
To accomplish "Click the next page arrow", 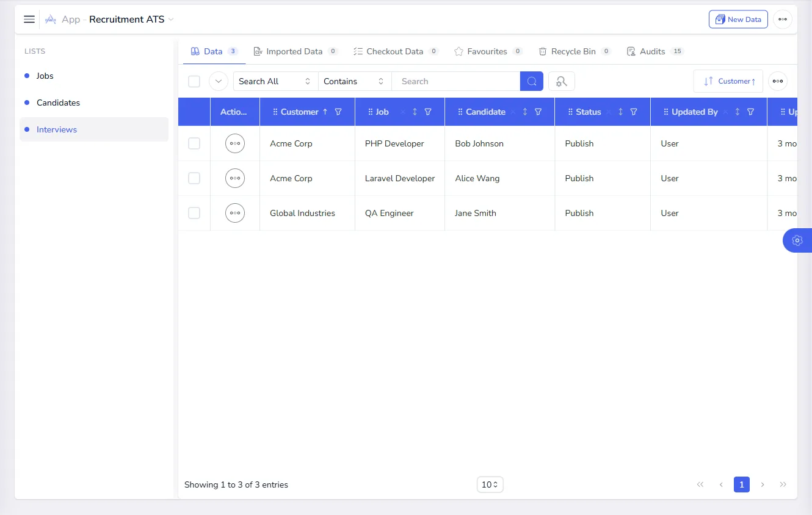I will tap(763, 484).
